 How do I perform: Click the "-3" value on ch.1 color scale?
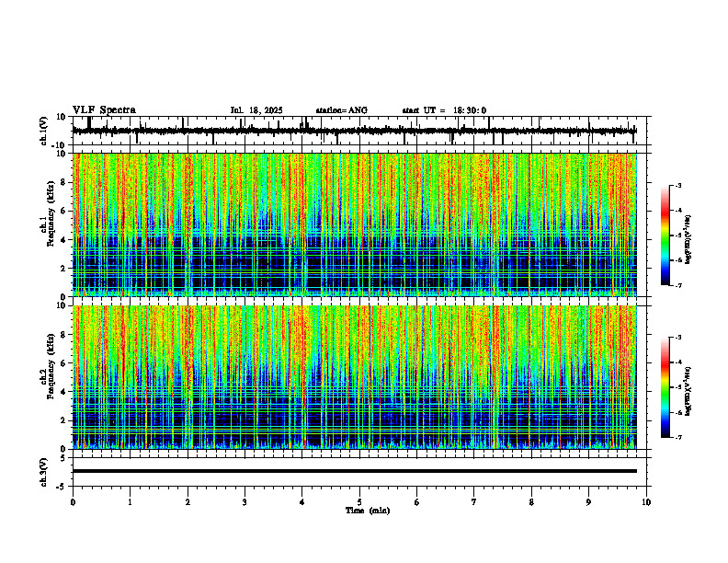coord(677,185)
